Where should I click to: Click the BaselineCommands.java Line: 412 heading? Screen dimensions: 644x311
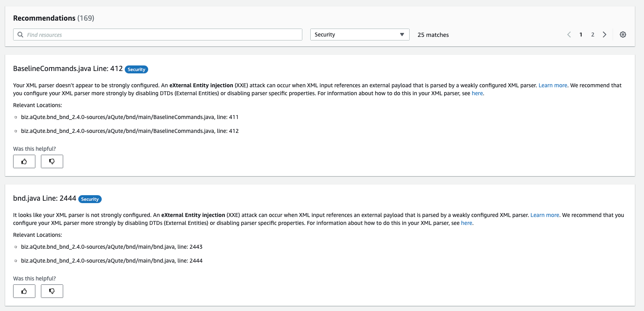[x=68, y=69]
